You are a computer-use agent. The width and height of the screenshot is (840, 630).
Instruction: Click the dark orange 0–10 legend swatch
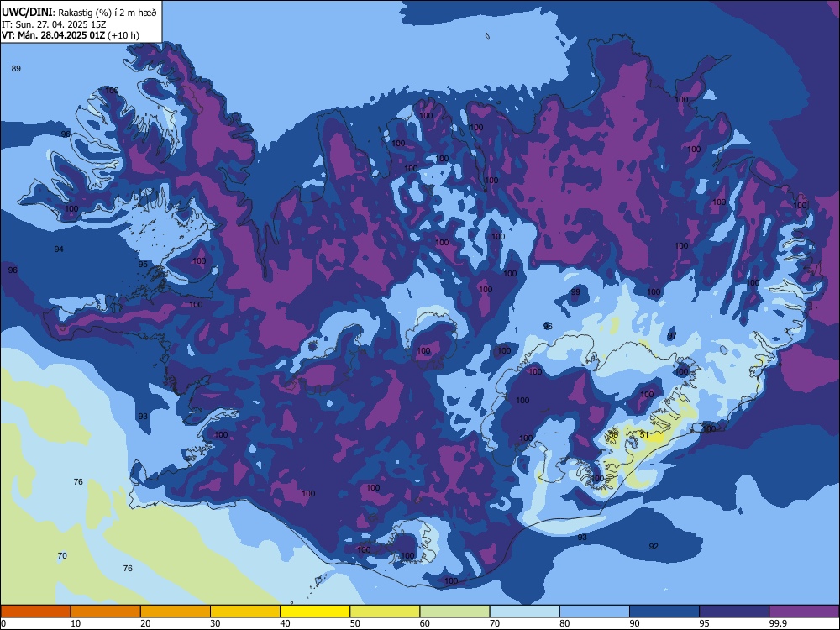(x=36, y=612)
